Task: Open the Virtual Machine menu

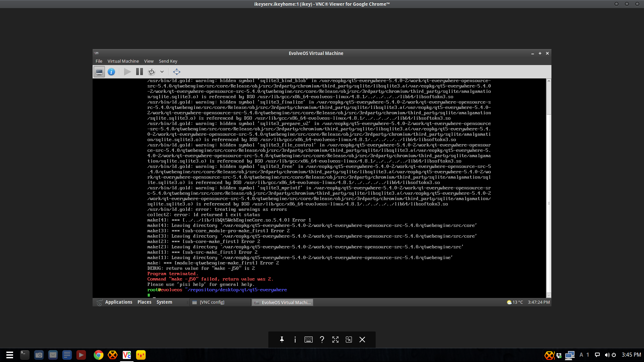Action: tap(123, 61)
